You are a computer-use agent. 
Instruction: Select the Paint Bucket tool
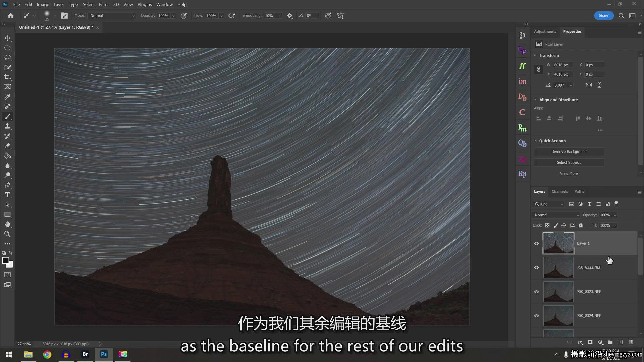point(7,156)
